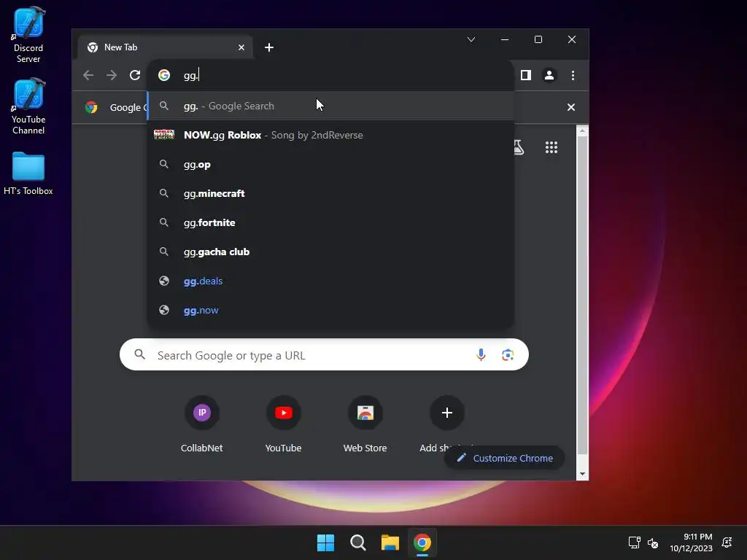The image size is (747, 560).
Task: Open Windows taskbar search
Action: (x=357, y=542)
